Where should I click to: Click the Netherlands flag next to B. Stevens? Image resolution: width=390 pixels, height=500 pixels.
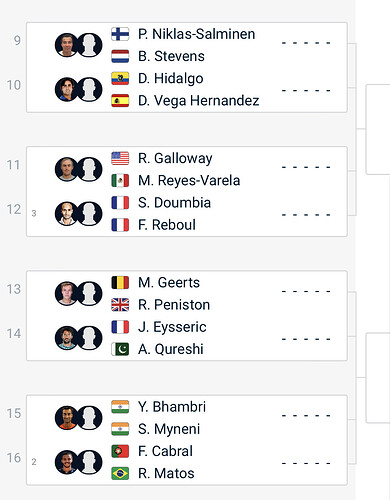point(120,56)
